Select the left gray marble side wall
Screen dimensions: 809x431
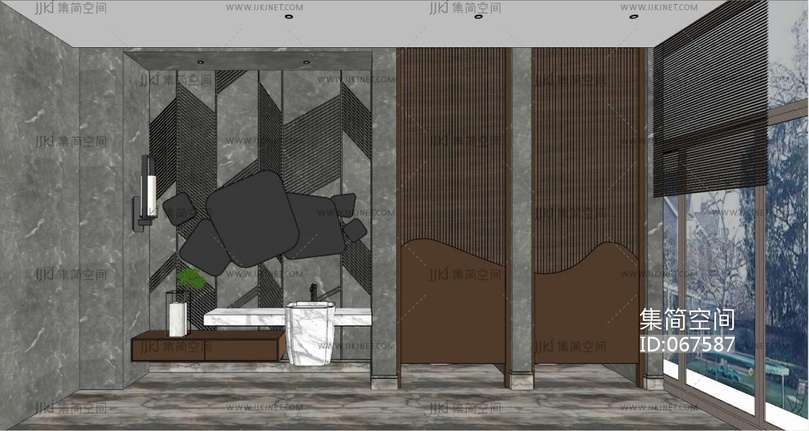[x=40, y=220]
